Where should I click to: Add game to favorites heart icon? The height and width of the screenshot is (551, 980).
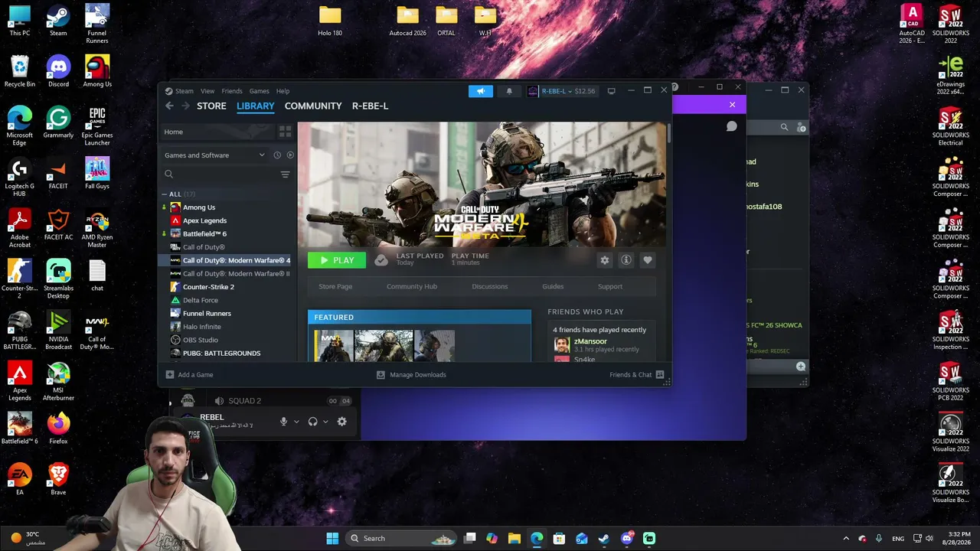click(648, 260)
